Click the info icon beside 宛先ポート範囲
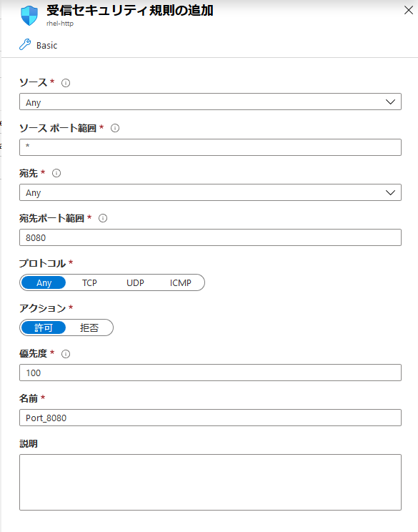 tap(103, 218)
